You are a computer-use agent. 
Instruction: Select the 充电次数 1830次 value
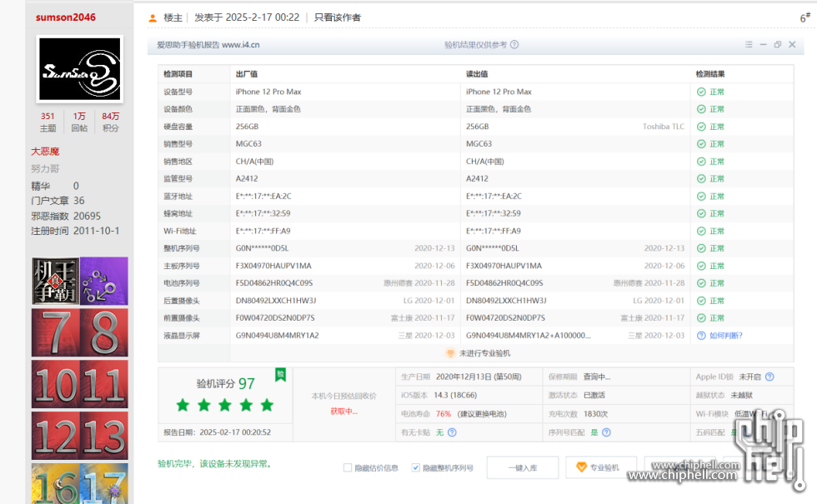(595, 414)
